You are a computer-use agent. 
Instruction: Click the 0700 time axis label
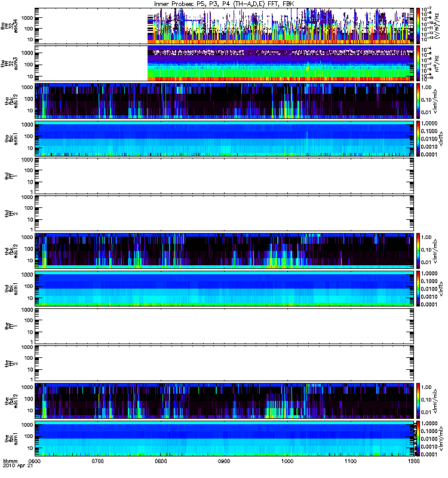click(x=98, y=461)
